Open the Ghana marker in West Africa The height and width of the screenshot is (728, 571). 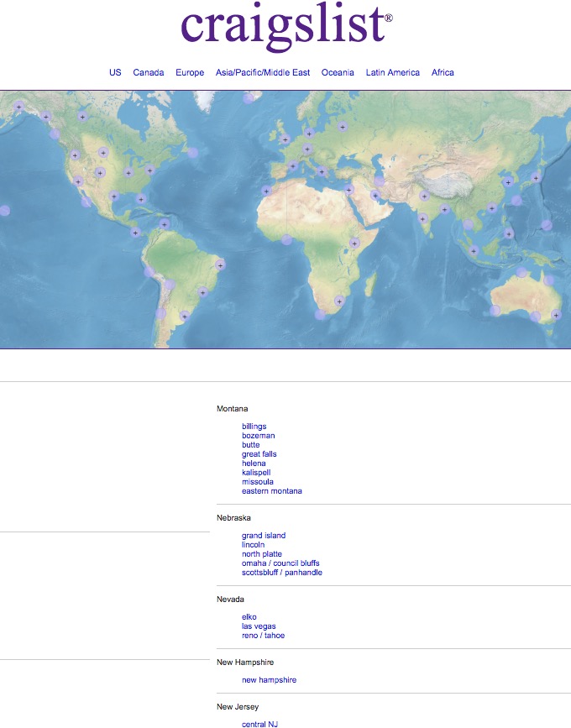[x=287, y=240]
